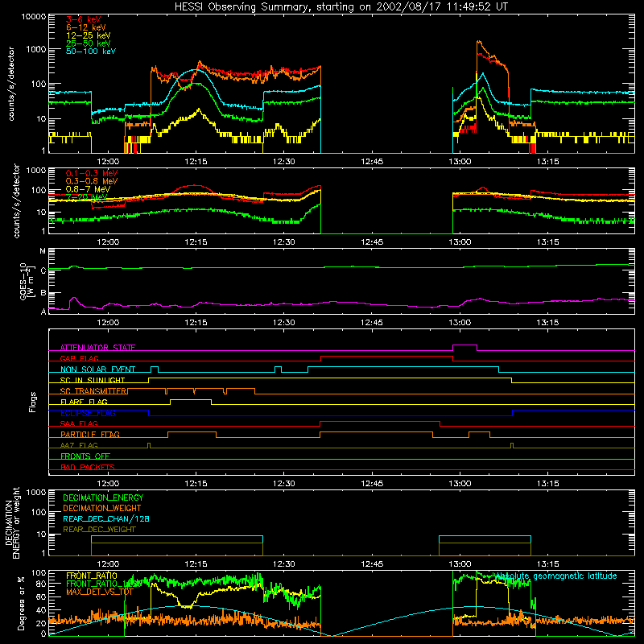Click the 10000 tick label on the top plot
Image resolution: width=644 pixels, height=644 pixels.
tap(34, 16)
